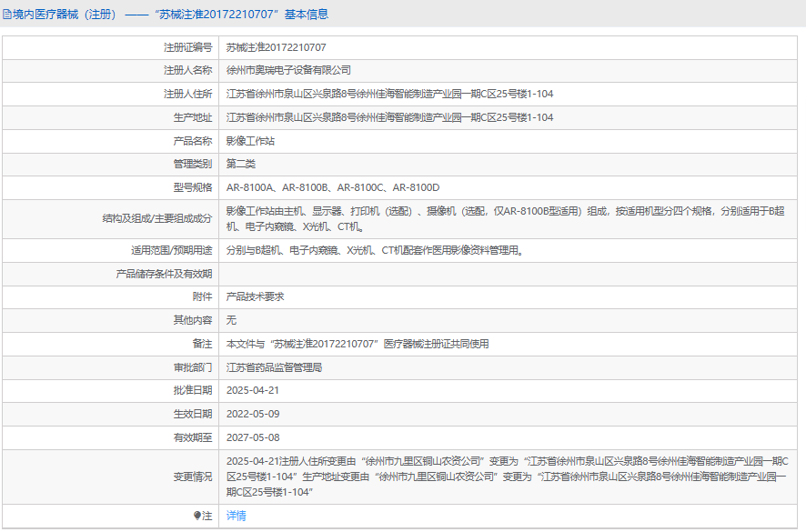This screenshot has width=806, height=532.
Task: Open the 详情 link
Action: pos(236,516)
